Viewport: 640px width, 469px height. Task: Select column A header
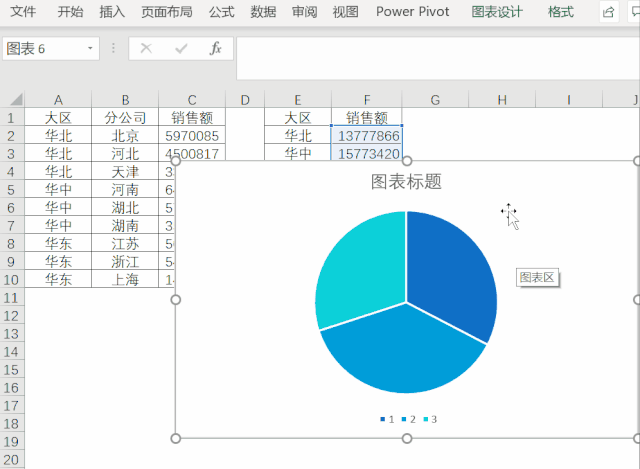tap(58, 100)
